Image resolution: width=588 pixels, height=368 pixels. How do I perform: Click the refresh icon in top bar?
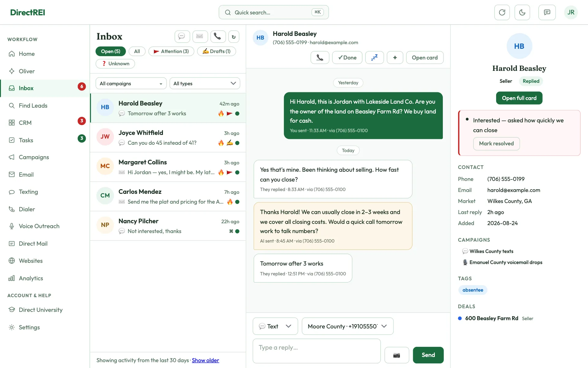[x=502, y=12]
